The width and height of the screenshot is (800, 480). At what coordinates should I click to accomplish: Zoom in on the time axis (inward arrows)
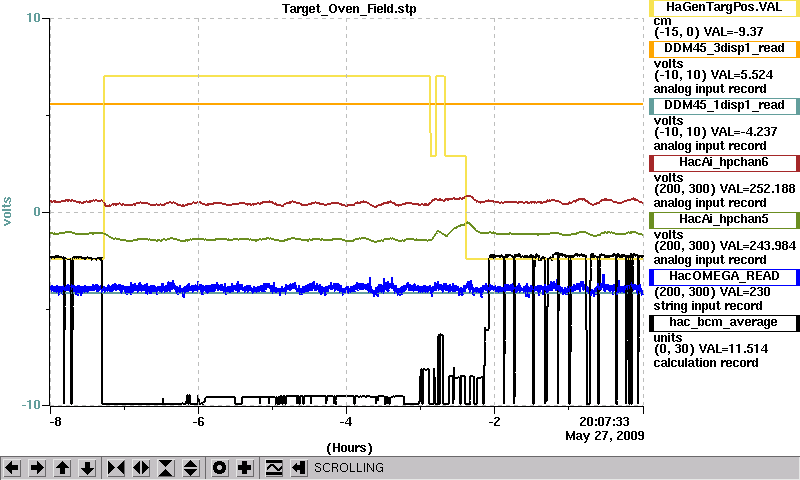[116, 467]
